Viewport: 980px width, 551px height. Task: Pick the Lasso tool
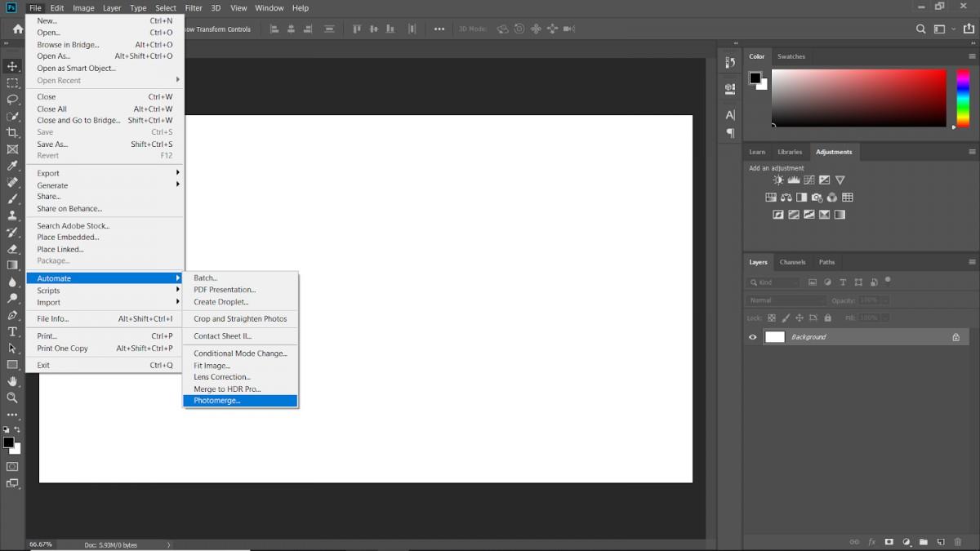pos(12,100)
